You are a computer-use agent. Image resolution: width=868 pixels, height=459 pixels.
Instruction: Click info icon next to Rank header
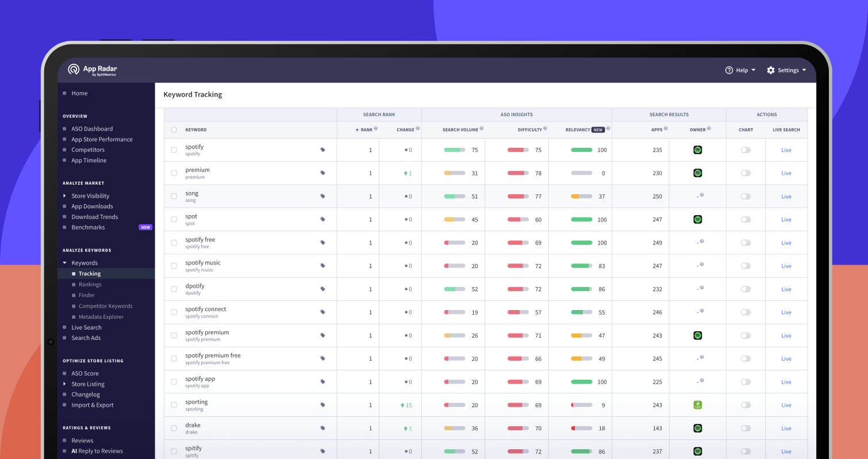point(376,129)
